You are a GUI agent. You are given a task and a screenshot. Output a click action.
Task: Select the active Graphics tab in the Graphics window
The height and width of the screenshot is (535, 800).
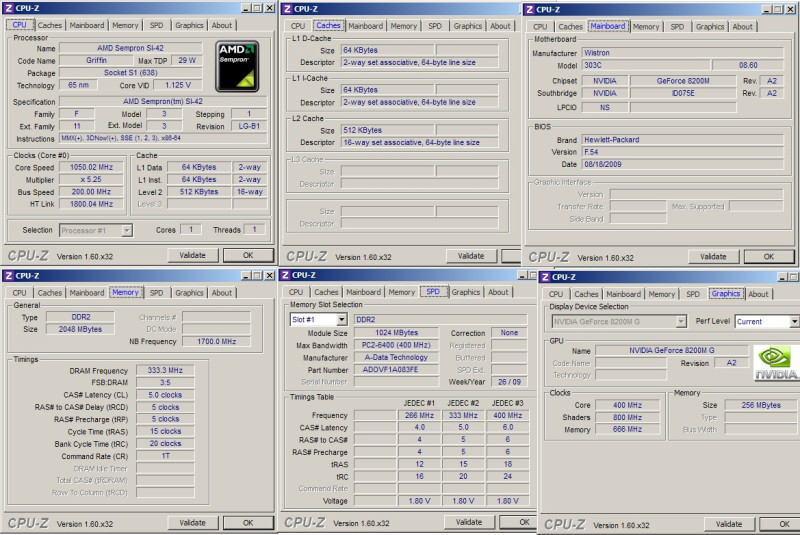click(726, 294)
